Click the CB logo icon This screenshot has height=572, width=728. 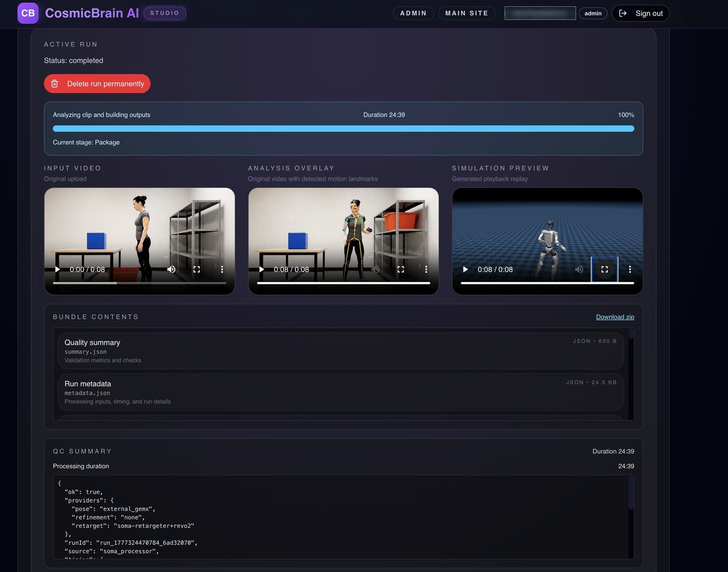click(28, 13)
